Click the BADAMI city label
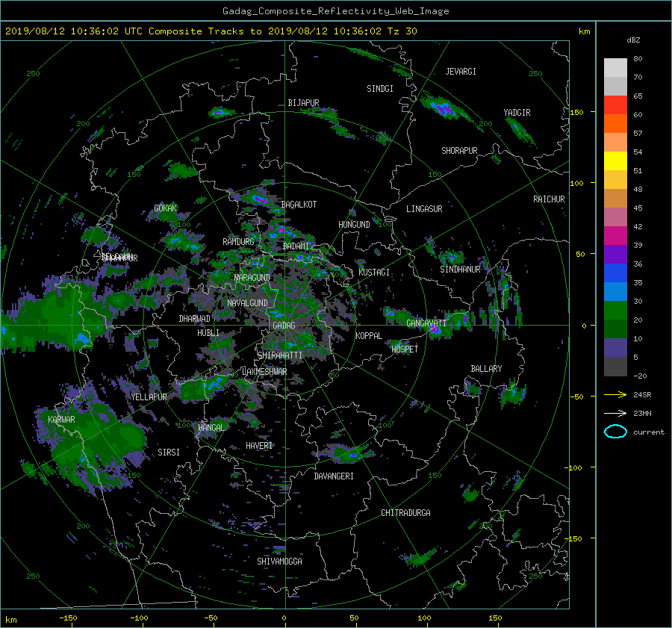The width and height of the screenshot is (672, 628). tap(296, 246)
